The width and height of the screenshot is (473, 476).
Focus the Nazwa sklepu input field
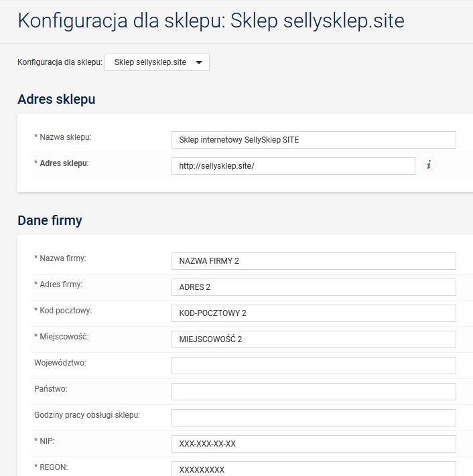click(x=313, y=140)
